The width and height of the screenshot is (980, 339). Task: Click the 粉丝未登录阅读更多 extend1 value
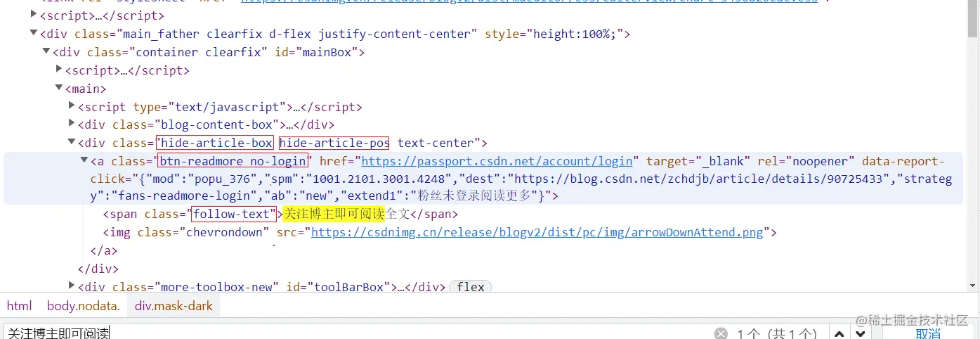click(x=476, y=196)
